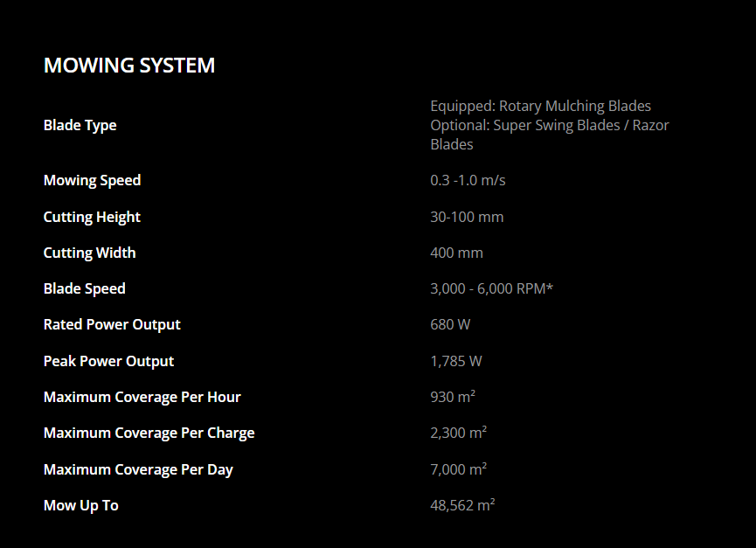756x548 pixels.
Task: Select the 30-100 mm value
Action: pyautogui.click(x=467, y=217)
